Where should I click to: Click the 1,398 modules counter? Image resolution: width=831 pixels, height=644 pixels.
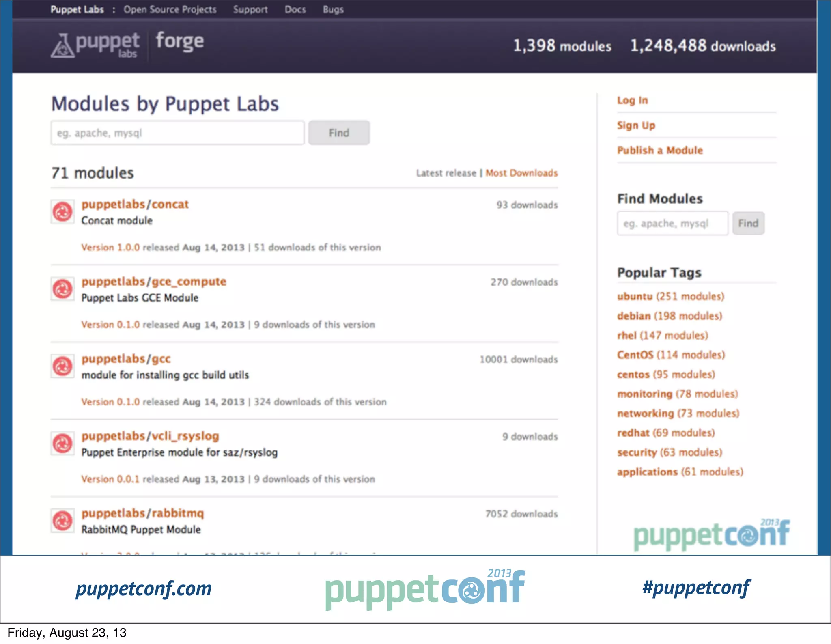point(562,46)
